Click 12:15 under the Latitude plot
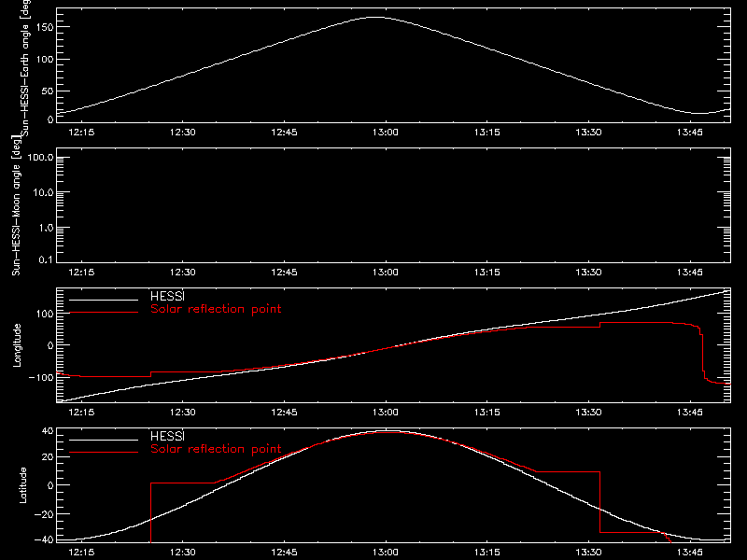 pos(81,553)
